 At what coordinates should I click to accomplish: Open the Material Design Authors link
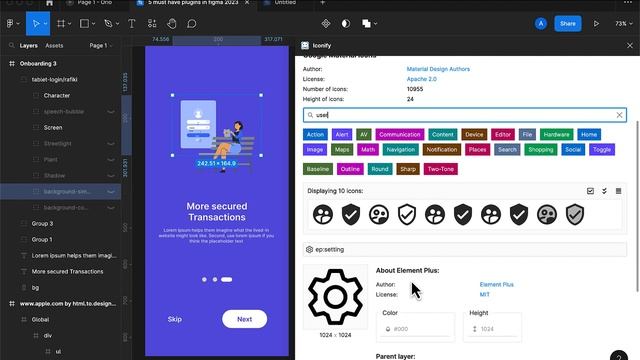438,69
